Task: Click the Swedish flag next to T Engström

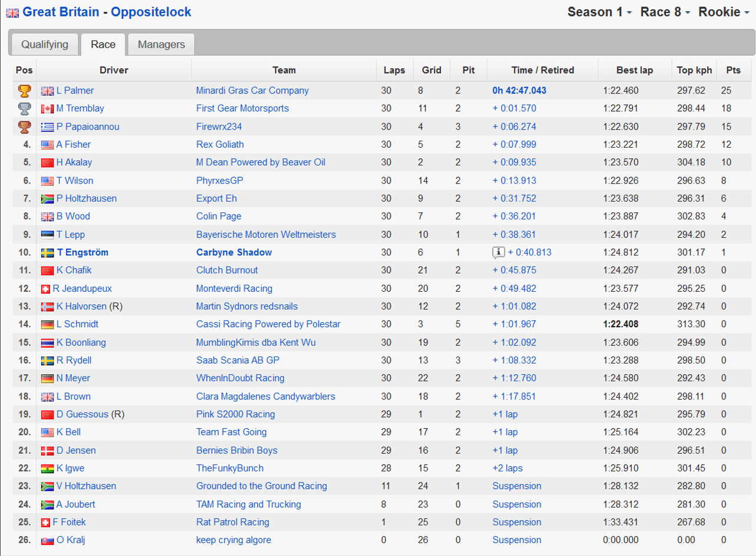Action: pos(47,253)
